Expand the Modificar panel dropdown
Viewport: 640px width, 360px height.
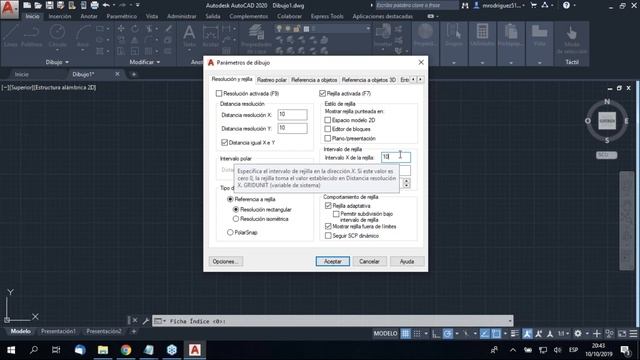click(145, 62)
